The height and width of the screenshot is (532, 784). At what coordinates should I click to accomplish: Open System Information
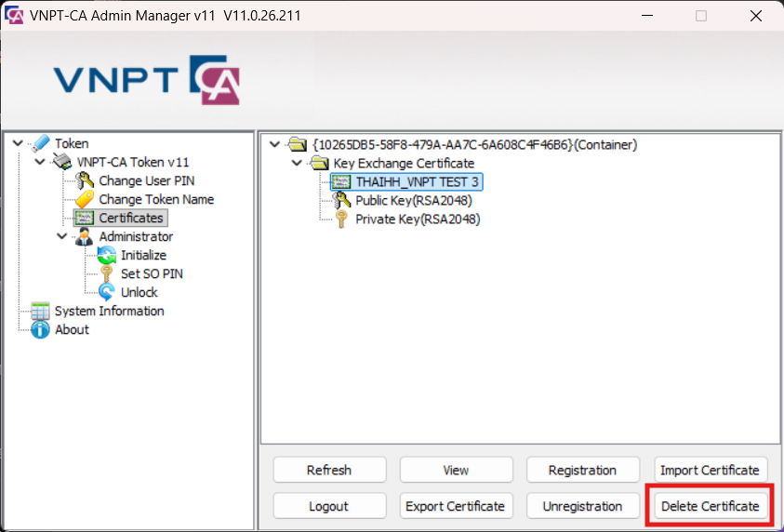109,311
